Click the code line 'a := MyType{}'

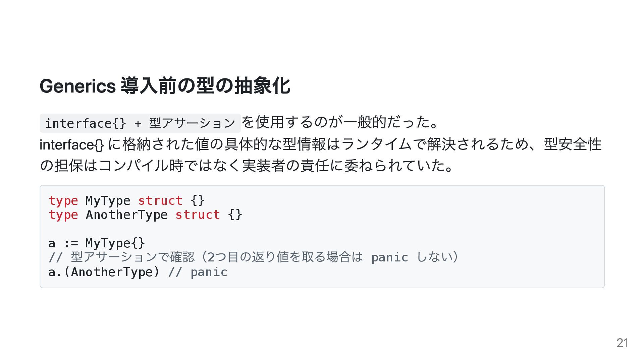pyautogui.click(x=97, y=243)
